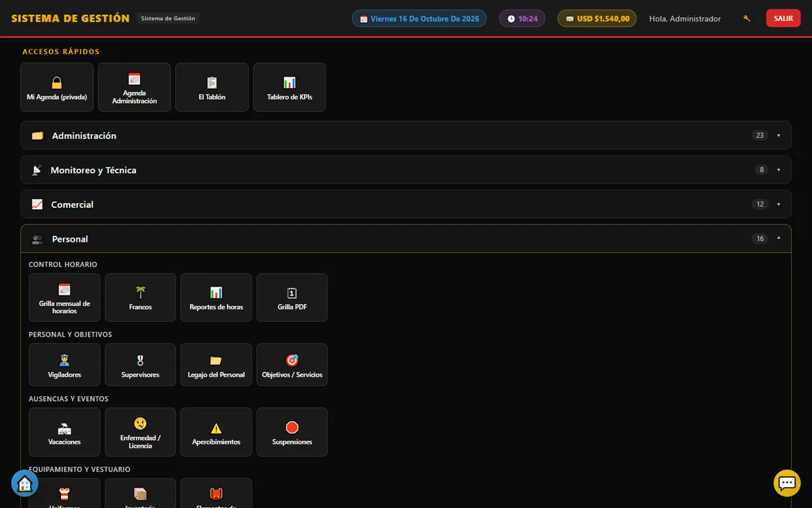Viewport: 812px width, 508px height.
Task: Click the wrench settings icon
Action: (x=747, y=19)
